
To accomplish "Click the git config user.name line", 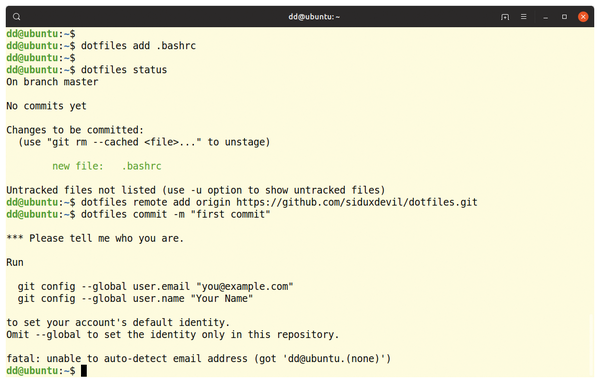I will click(135, 298).
